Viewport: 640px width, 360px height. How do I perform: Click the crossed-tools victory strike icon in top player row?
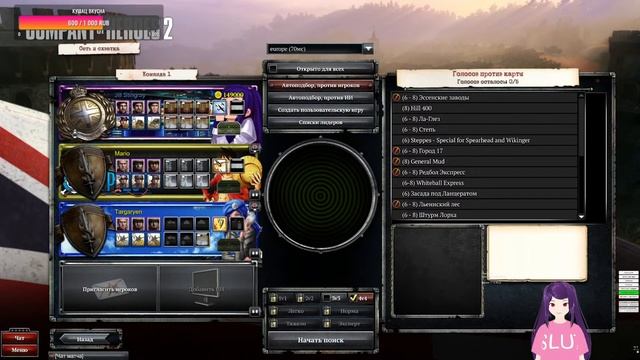coord(220,107)
